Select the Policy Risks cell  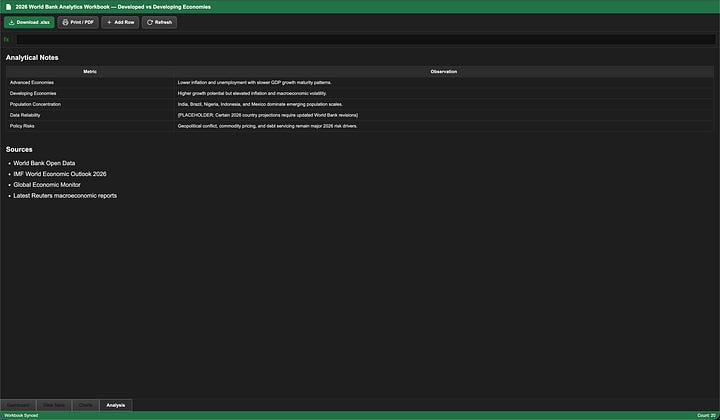point(90,126)
